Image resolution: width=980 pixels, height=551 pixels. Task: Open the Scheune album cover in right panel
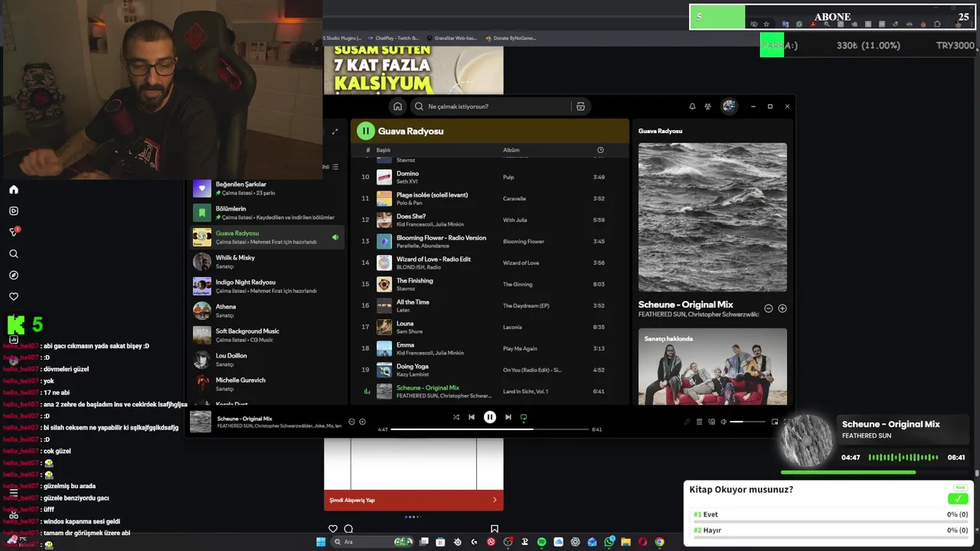(x=713, y=217)
